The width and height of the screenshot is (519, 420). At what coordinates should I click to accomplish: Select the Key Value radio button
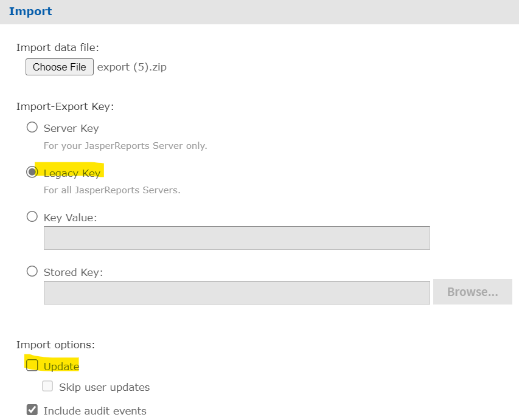[x=32, y=216]
